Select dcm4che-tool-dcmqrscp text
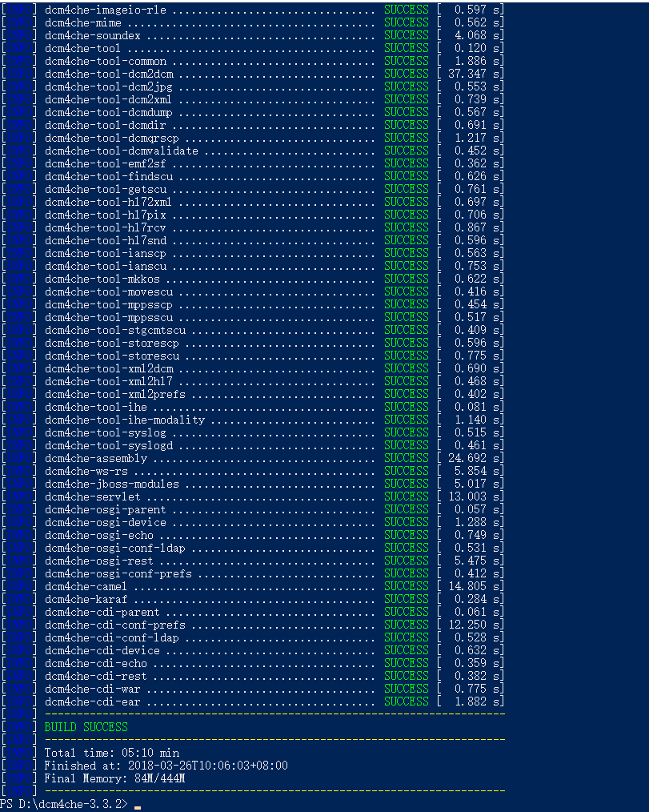This screenshot has height=812, width=649. [x=112, y=139]
